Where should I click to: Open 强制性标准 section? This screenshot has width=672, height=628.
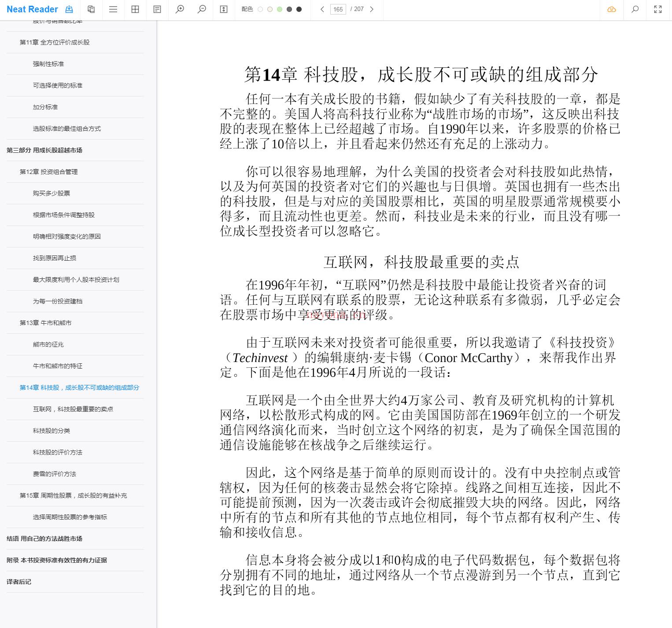point(48,64)
